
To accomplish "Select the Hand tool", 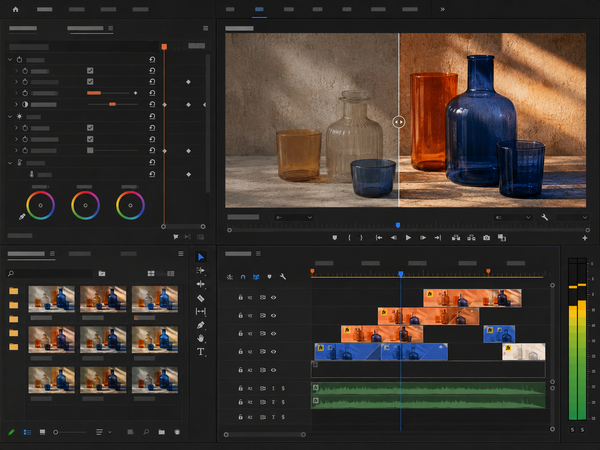I will [x=201, y=338].
